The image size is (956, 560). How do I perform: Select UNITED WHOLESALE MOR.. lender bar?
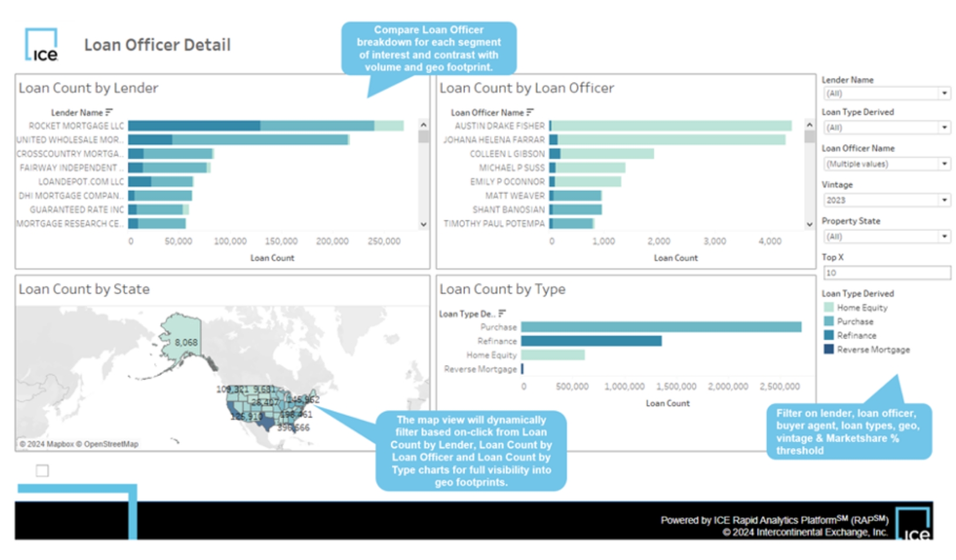pos(238,139)
